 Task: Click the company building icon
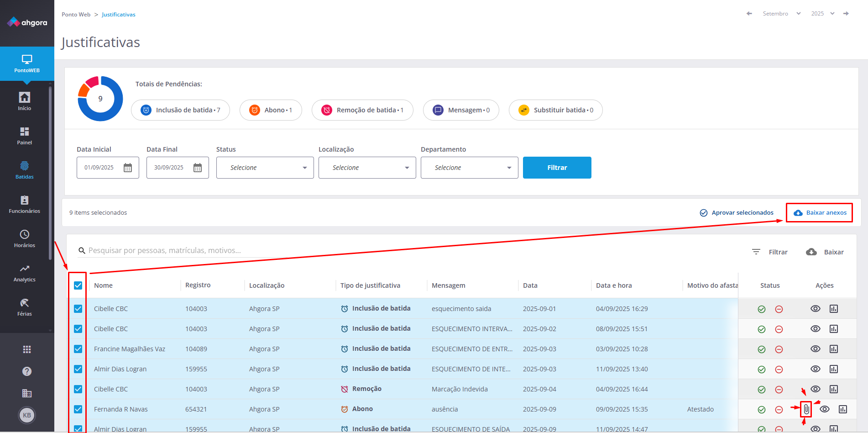(x=27, y=393)
